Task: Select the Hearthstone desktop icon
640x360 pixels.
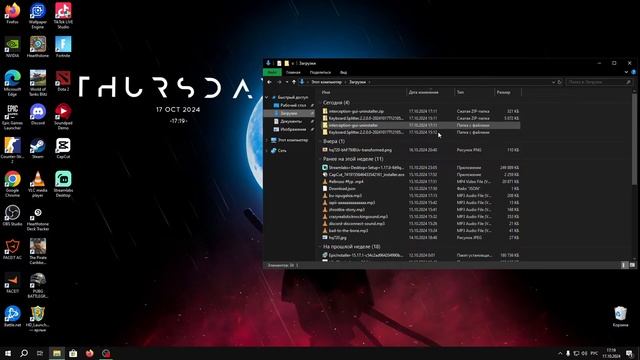Action: tap(38, 47)
